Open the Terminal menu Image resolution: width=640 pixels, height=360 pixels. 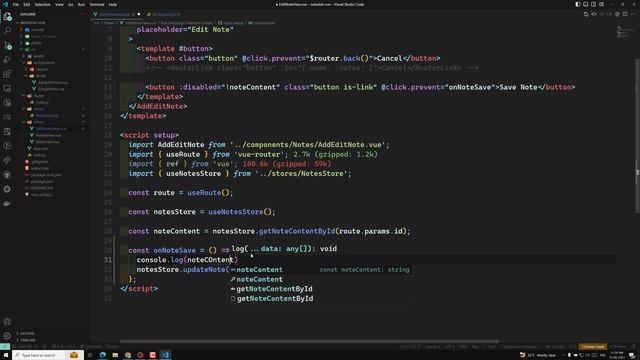pyautogui.click(x=97, y=4)
